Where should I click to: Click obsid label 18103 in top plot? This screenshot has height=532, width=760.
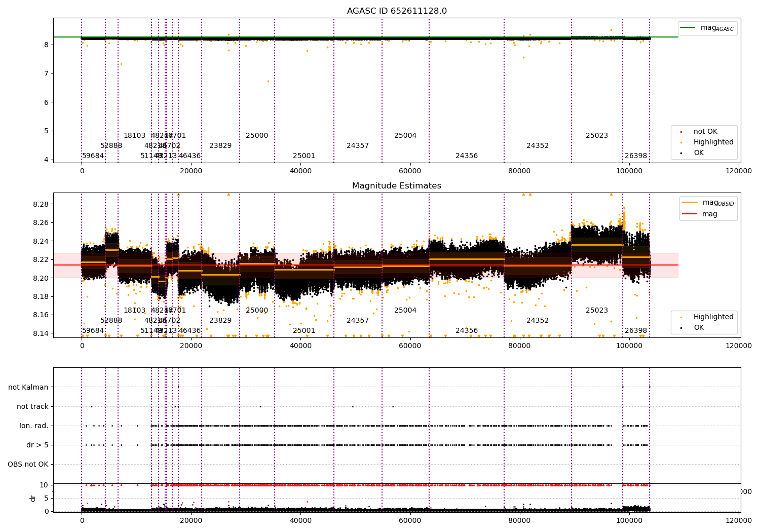(135, 136)
